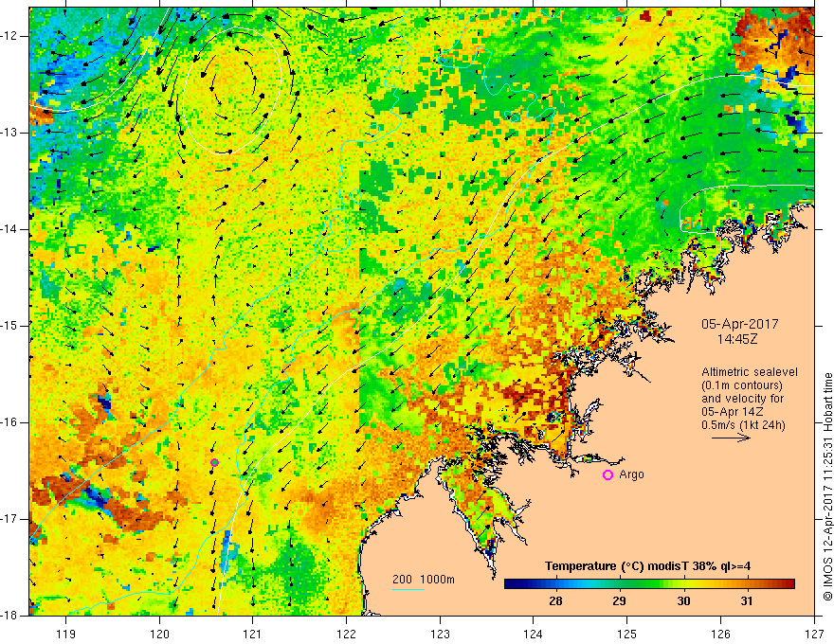Click the magenta Argo marker at 120.6 longitude

pos(214,462)
